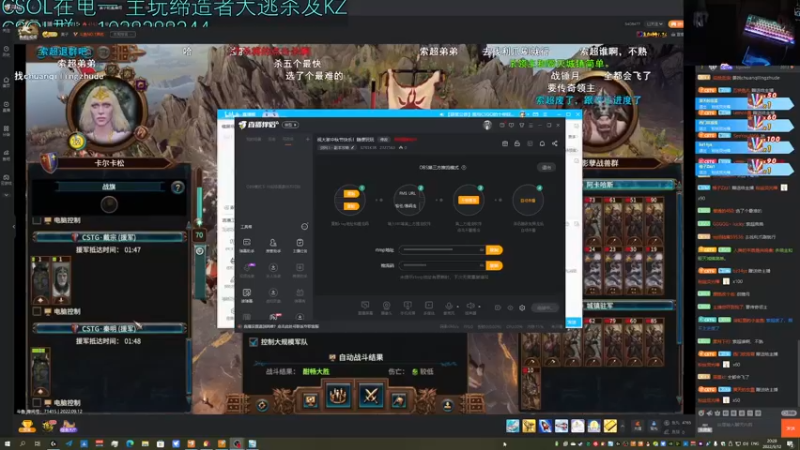
Task: Click the camera icon in streaming tool bottom bar
Action: pos(386,306)
